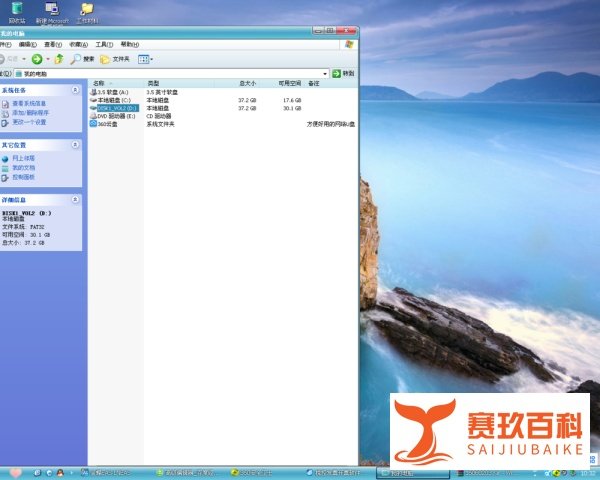The image size is (600, 480).
Task: Select the DVD drive (E:) item
Action: click(115, 116)
